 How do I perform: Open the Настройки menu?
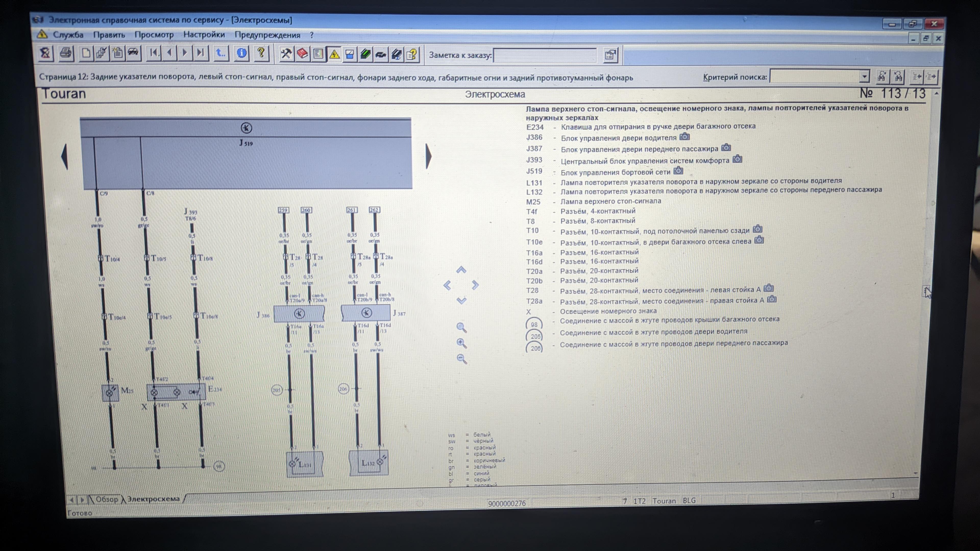point(204,35)
